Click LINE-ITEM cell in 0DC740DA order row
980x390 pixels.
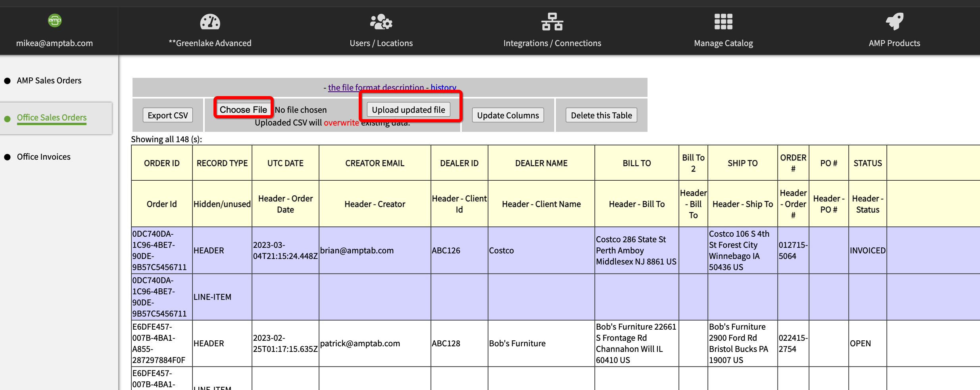(x=222, y=297)
